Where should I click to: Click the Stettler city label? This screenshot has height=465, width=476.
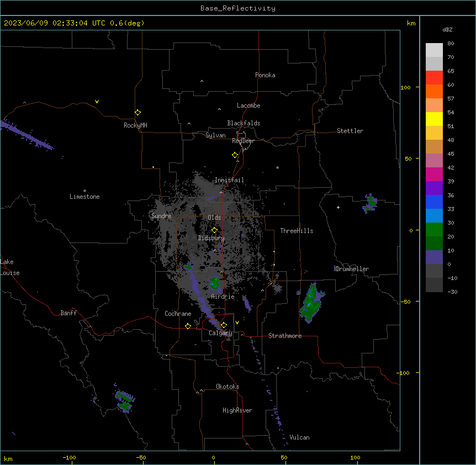point(350,131)
